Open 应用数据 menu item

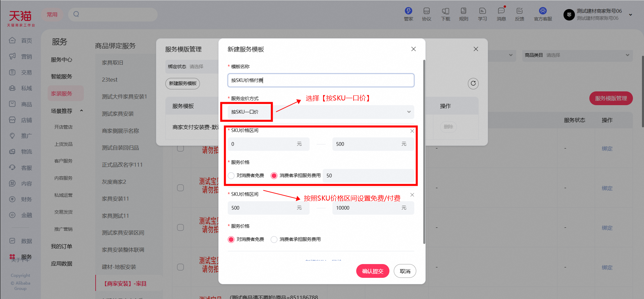(x=61, y=264)
